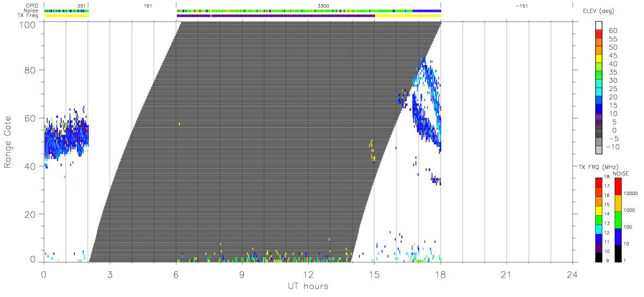Click Range Gate tick label 40

pyautogui.click(x=30, y=167)
